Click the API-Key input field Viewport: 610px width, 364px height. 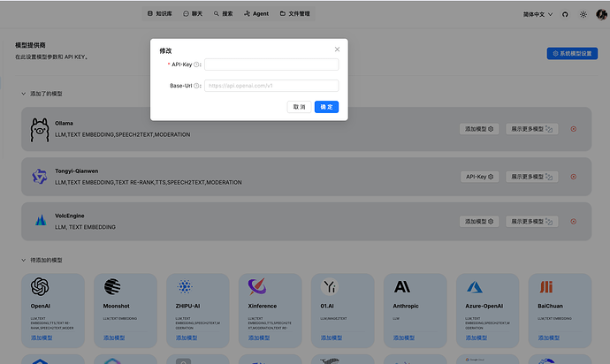[271, 64]
